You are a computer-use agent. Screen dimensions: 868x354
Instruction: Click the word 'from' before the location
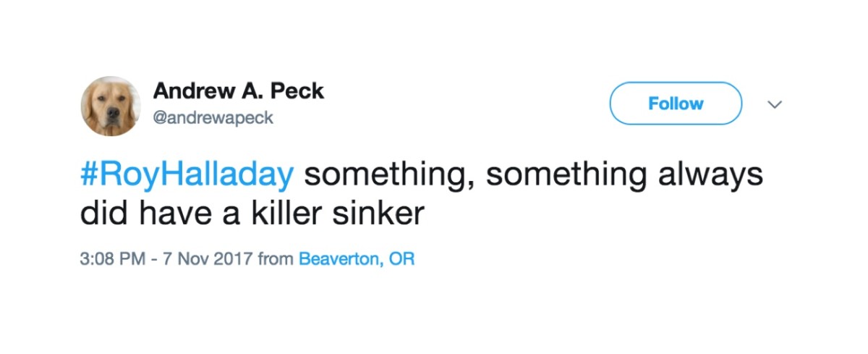tap(276, 258)
